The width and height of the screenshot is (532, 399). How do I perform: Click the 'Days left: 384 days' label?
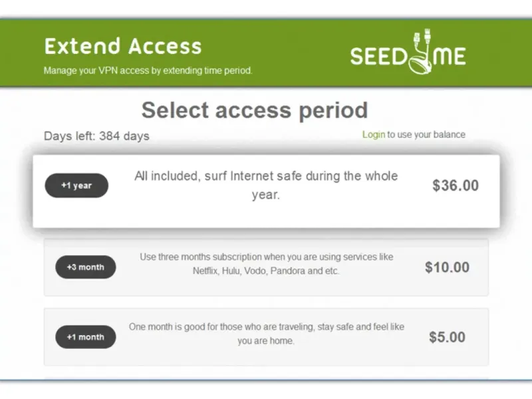pyautogui.click(x=96, y=136)
